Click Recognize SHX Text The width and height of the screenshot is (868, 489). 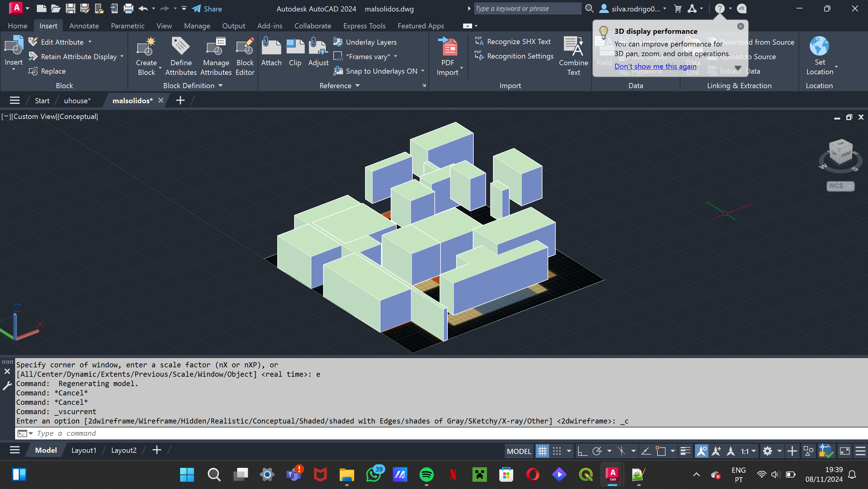point(513,42)
